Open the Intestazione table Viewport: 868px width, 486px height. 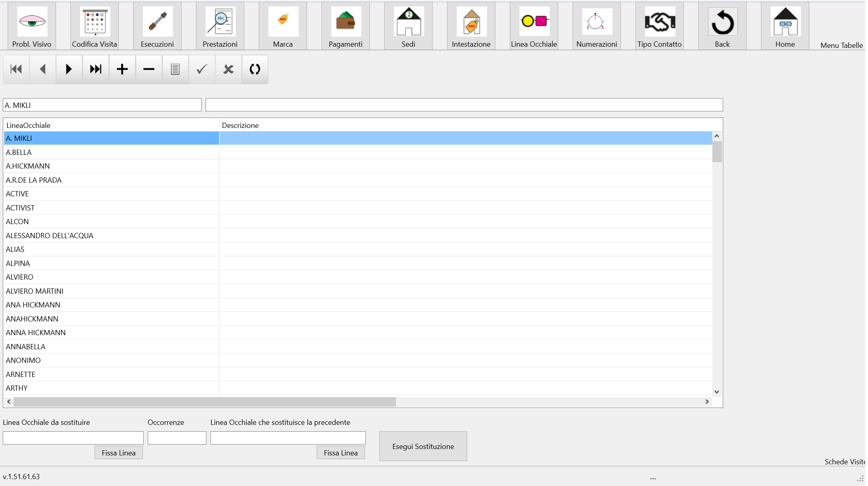[x=471, y=26]
